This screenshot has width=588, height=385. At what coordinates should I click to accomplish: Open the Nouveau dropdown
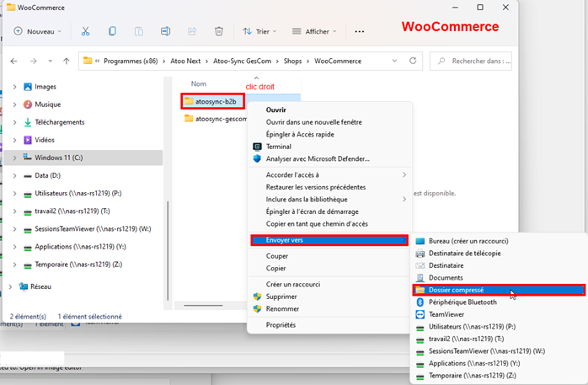[x=38, y=31]
